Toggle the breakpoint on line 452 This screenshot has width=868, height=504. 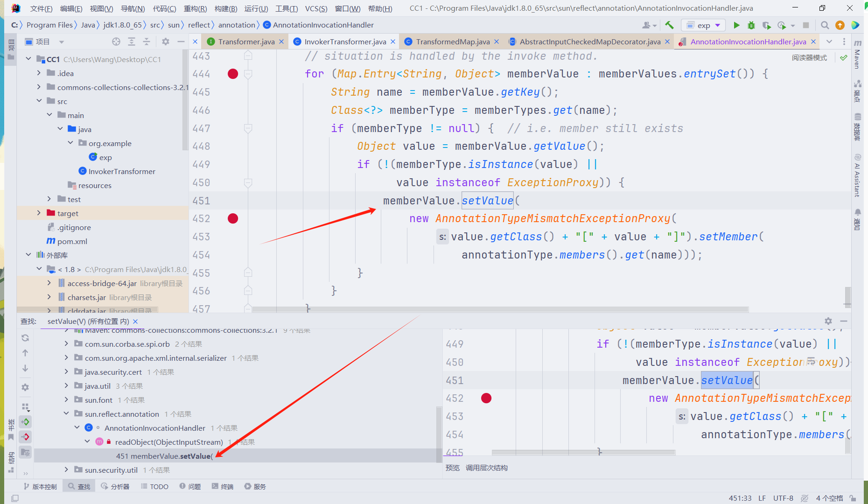pos(232,218)
